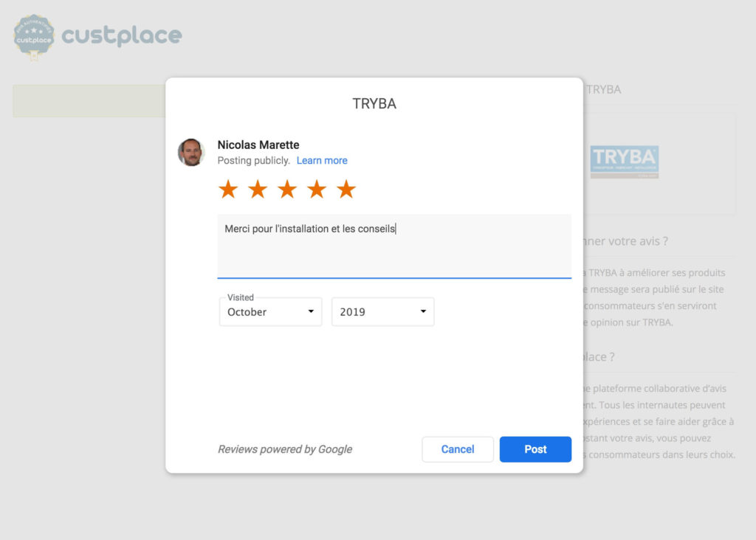This screenshot has width=756, height=540.
Task: Click the Nicolas Marette name
Action: (258, 145)
